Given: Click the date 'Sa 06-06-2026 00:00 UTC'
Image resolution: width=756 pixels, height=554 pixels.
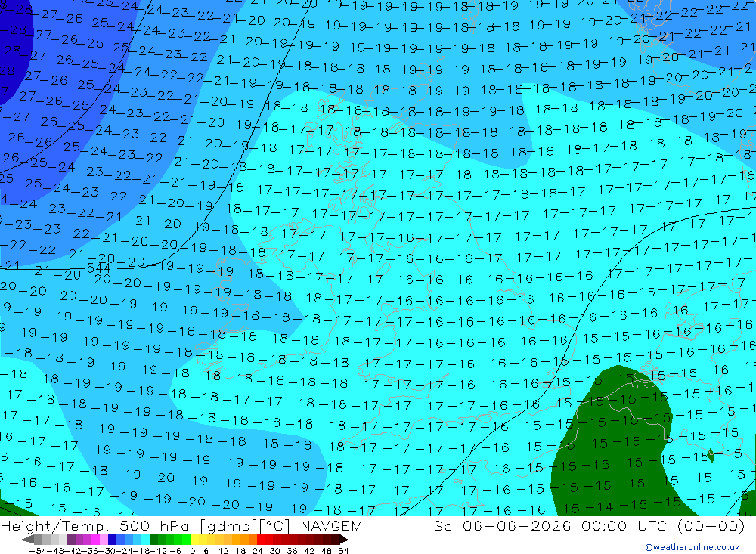Looking at the screenshot, I should 552,525.
